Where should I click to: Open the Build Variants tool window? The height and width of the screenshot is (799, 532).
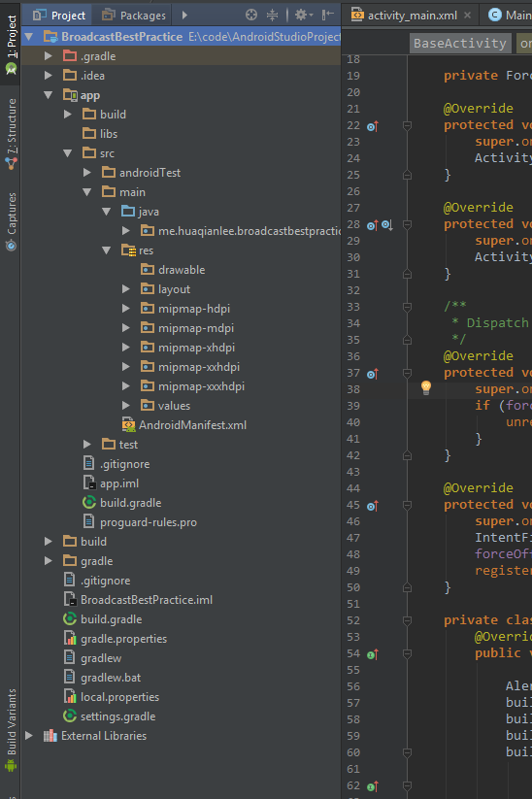coord(11,730)
